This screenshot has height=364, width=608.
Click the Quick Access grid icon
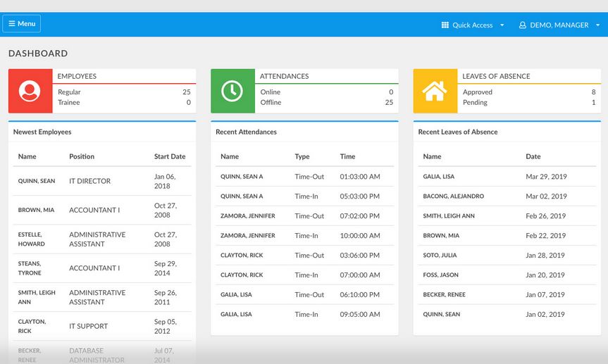pos(445,25)
